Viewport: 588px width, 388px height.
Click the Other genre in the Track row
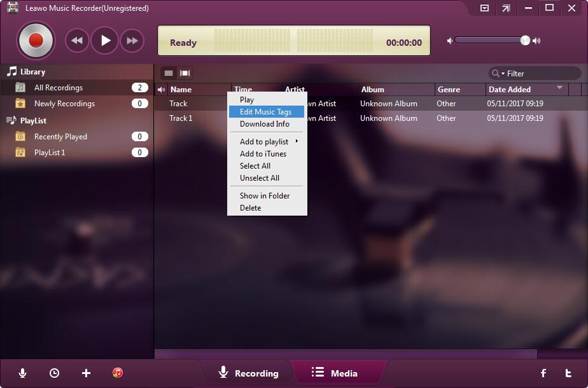pos(446,104)
